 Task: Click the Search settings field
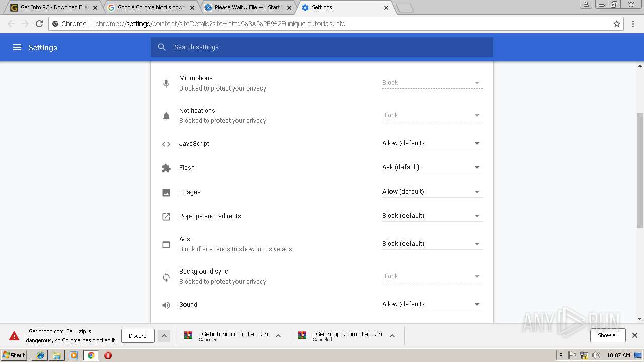pyautogui.click(x=322, y=47)
